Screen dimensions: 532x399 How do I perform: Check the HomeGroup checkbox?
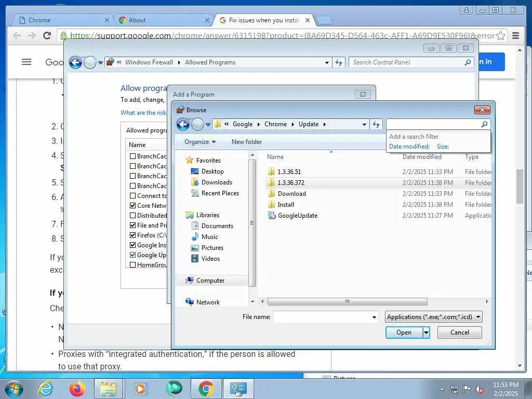[132, 264]
